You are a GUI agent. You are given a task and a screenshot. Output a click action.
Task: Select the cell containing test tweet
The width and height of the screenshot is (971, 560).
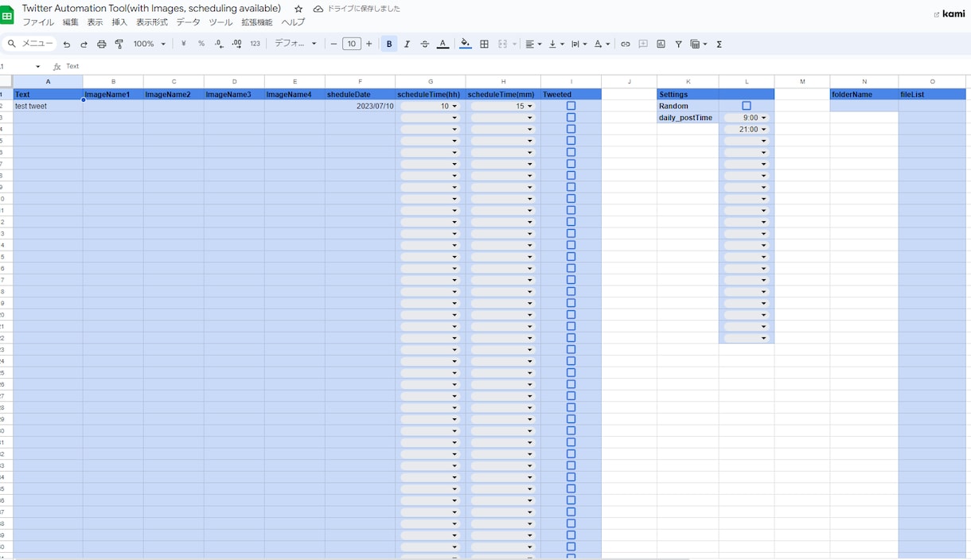pyautogui.click(x=48, y=106)
